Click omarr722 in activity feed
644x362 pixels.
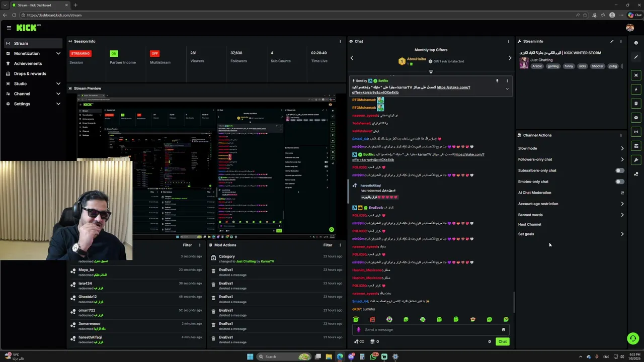(87, 310)
